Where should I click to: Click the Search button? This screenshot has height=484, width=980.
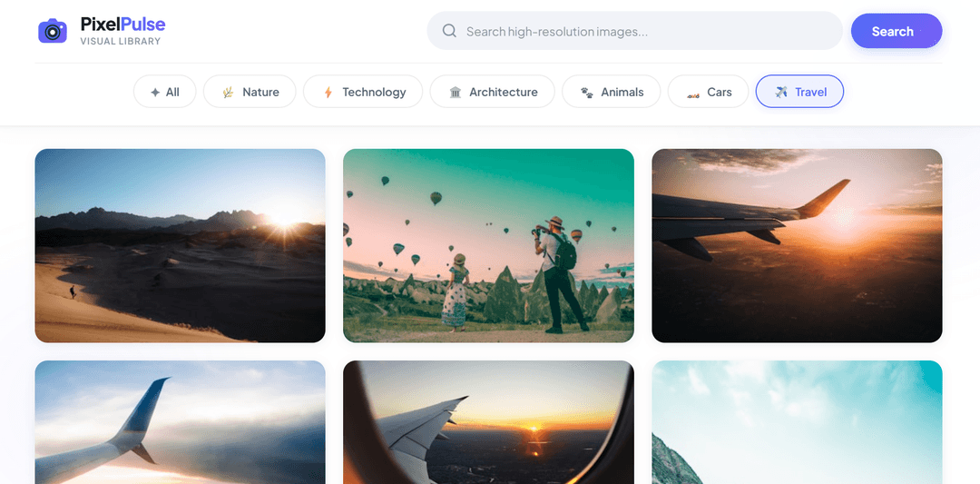click(x=897, y=31)
